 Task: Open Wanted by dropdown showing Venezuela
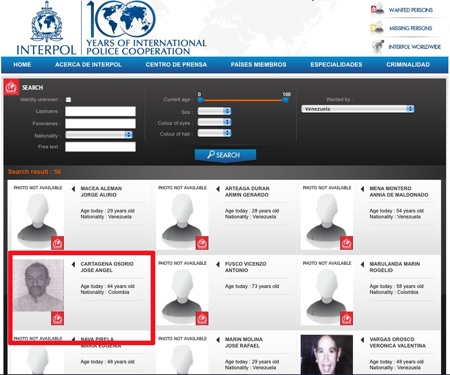coord(358,109)
